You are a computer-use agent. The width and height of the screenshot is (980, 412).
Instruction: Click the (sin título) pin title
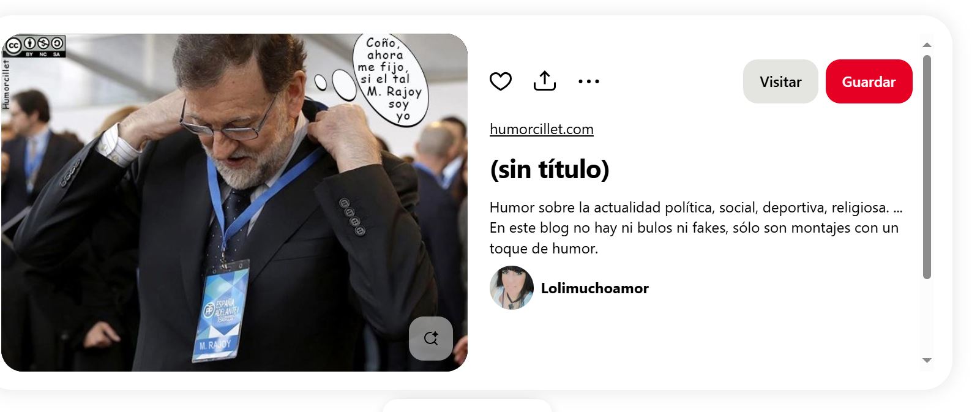pyautogui.click(x=550, y=170)
